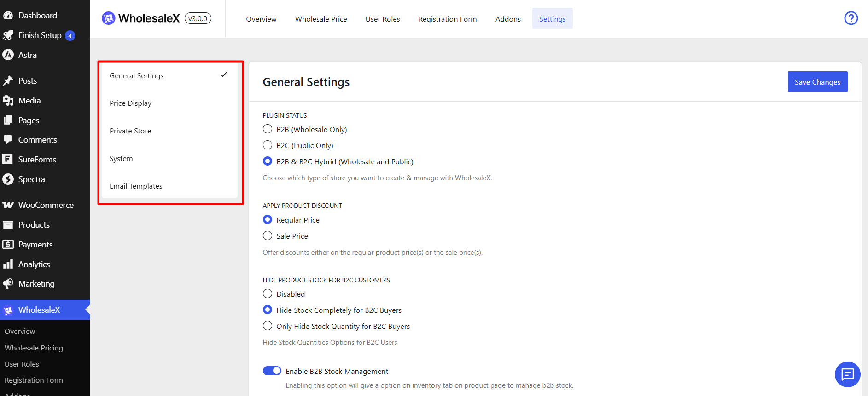The image size is (868, 396).
Task: Open the Payments menu label
Action: (35, 245)
